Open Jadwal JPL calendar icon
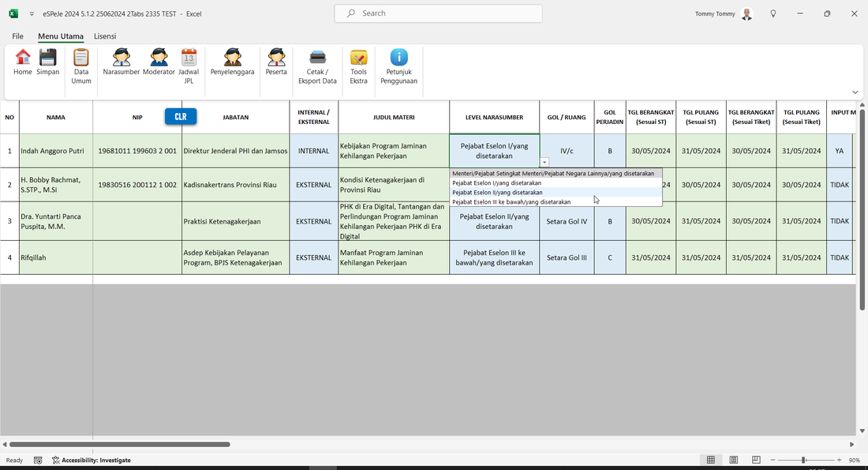 tap(189, 58)
